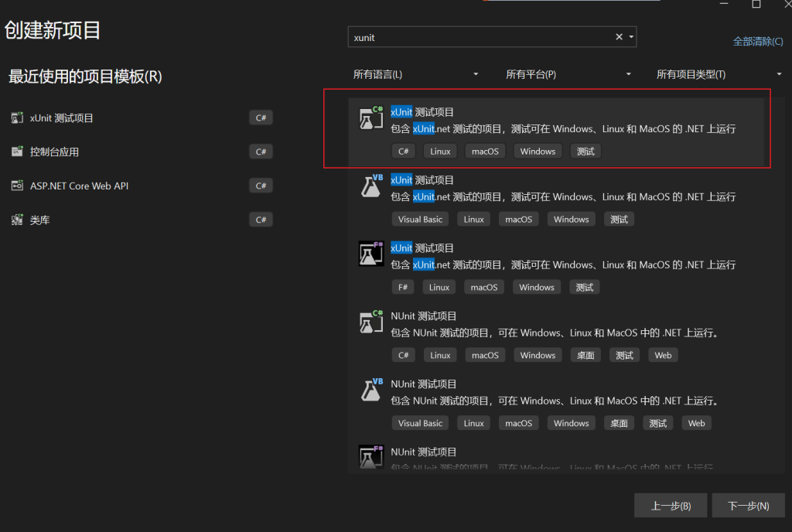This screenshot has height=532, width=792.
Task: Click the ASP.NET Core Web API icon
Action: (x=17, y=186)
